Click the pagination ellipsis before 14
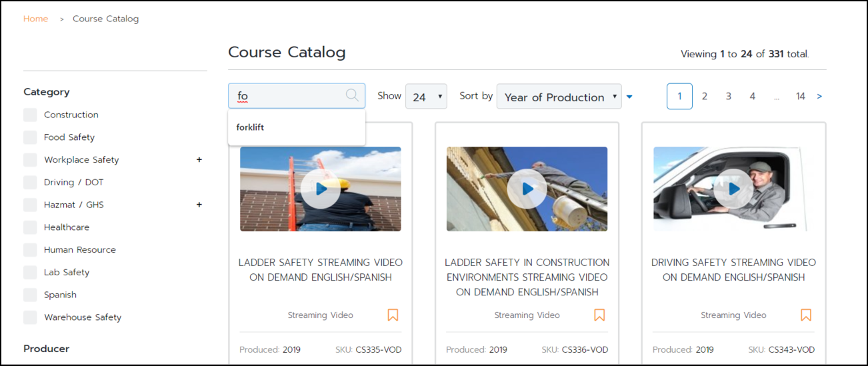 pos(777,97)
